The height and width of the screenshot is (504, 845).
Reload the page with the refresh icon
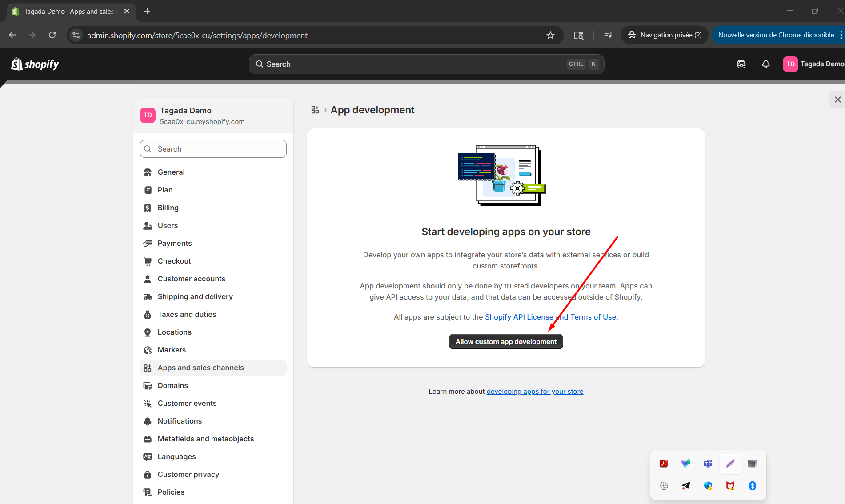pos(52,35)
